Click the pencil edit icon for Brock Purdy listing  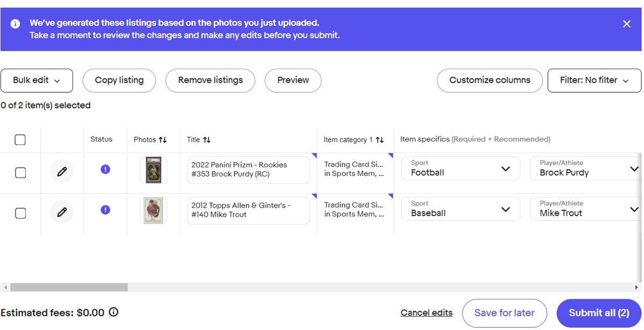click(x=62, y=172)
